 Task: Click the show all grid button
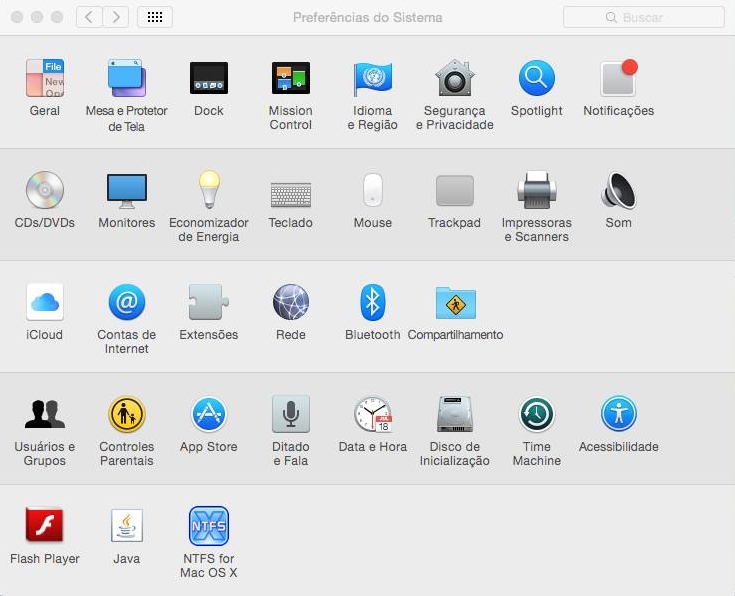[155, 17]
